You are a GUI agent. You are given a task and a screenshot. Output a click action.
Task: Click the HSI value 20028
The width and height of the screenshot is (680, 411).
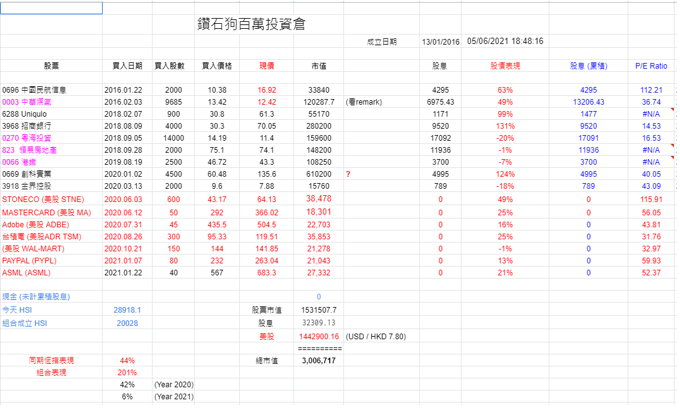[x=127, y=323]
